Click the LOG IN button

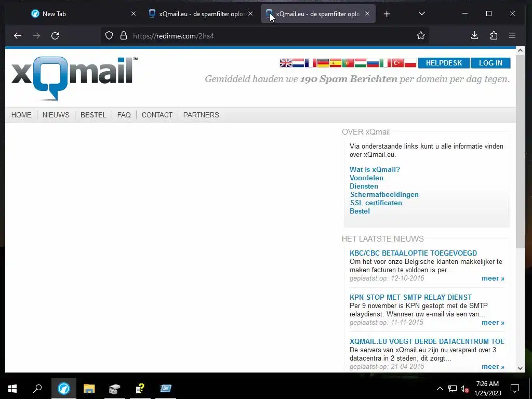(x=490, y=63)
